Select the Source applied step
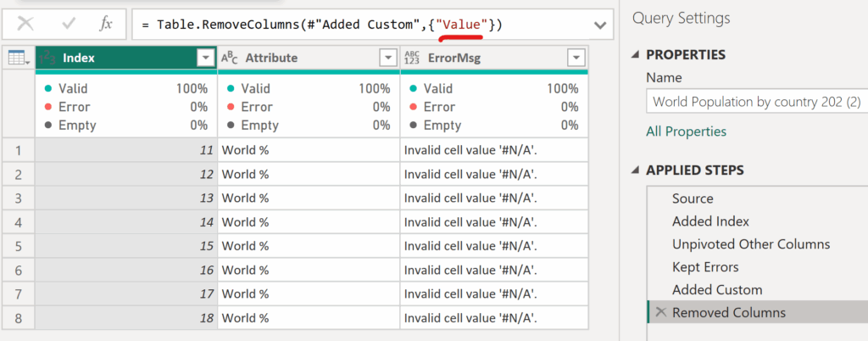Image resolution: width=868 pixels, height=341 pixels. pyautogui.click(x=693, y=198)
